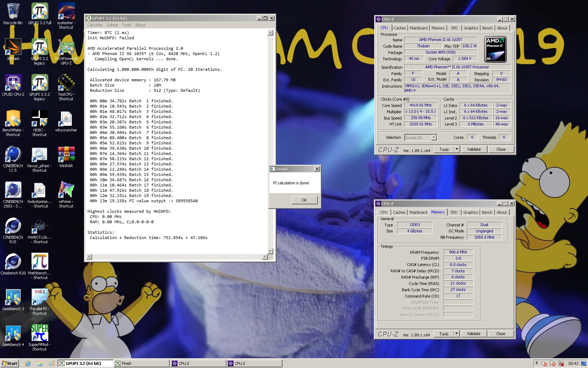Activate GPUPI 3.2 (64 bit) taskbar button
Screen dimensions: 588x368
click(85, 363)
